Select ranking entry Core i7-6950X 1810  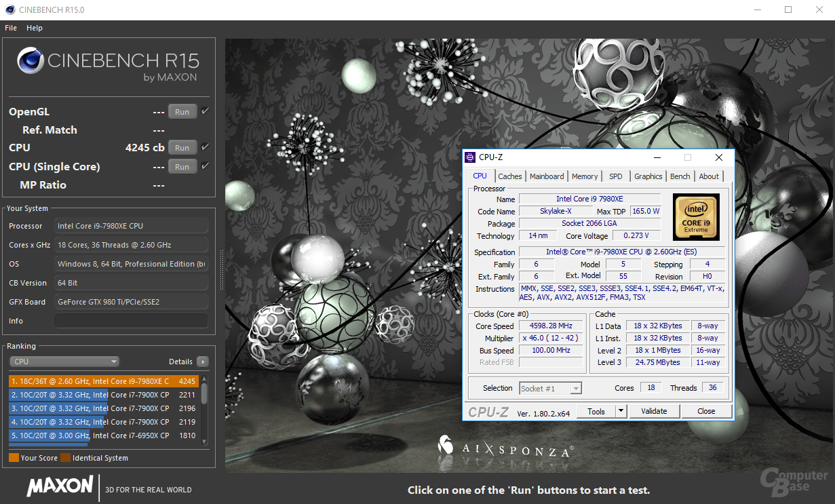(104, 435)
